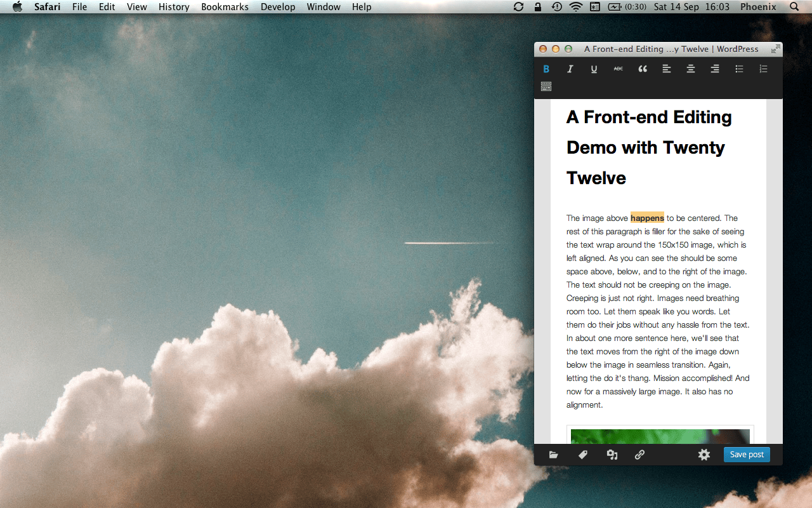The image size is (812, 508).
Task: Add tags using the tag icon
Action: point(582,454)
